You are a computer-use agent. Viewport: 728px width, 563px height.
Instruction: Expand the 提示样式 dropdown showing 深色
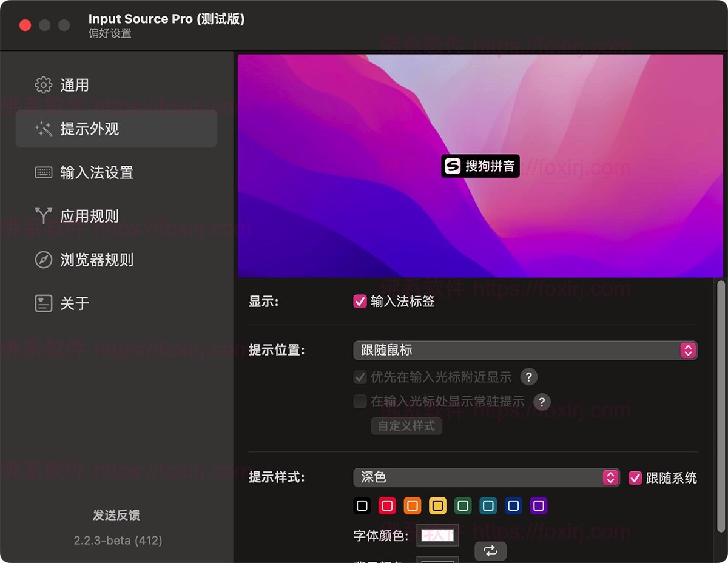(486, 477)
